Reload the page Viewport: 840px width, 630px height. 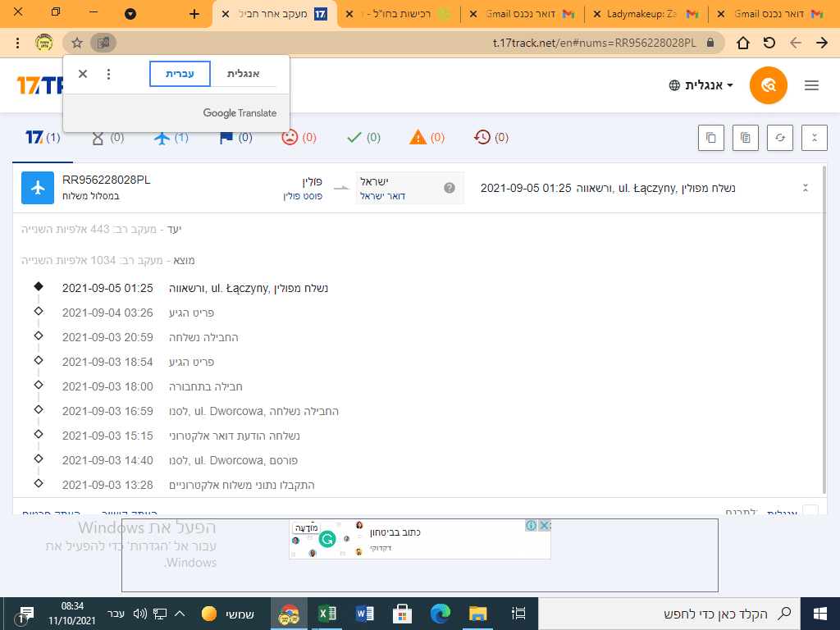click(x=769, y=43)
